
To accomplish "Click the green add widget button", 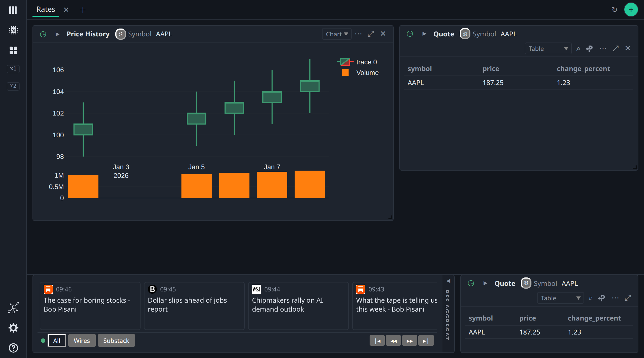I will pos(631,10).
